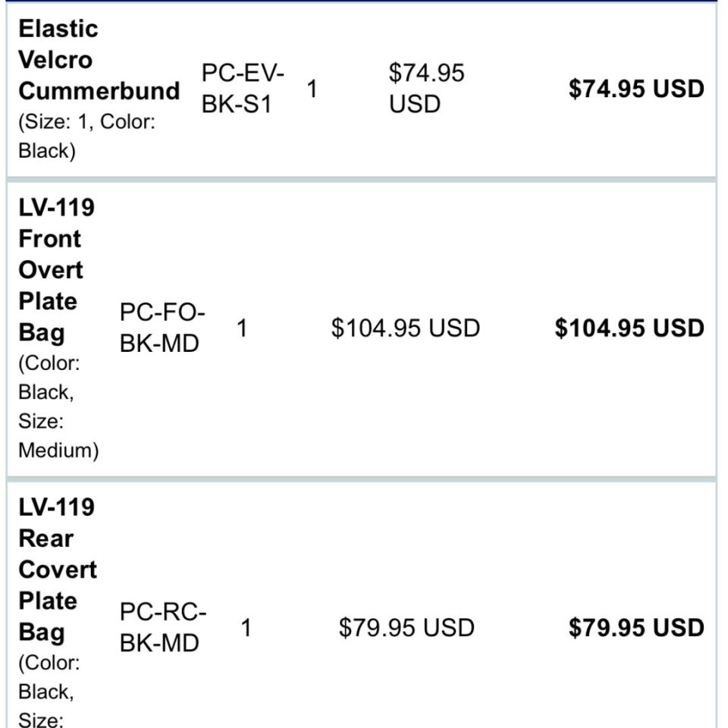The width and height of the screenshot is (728, 728).
Task: Click the Front Overt Color Black, Size Medium text
Action: 58,406
